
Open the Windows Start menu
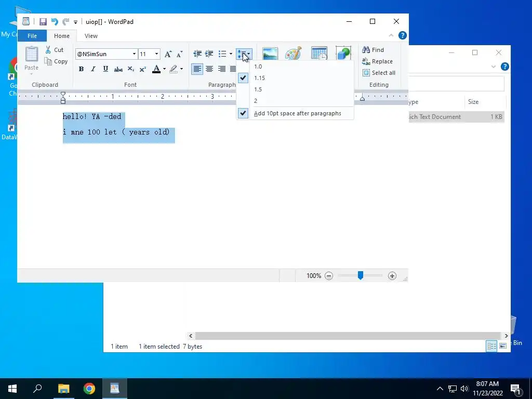(x=12, y=389)
